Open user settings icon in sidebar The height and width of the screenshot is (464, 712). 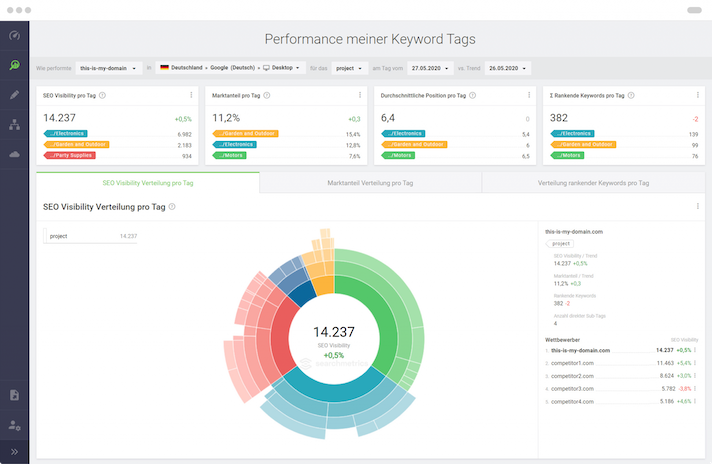tap(14, 425)
